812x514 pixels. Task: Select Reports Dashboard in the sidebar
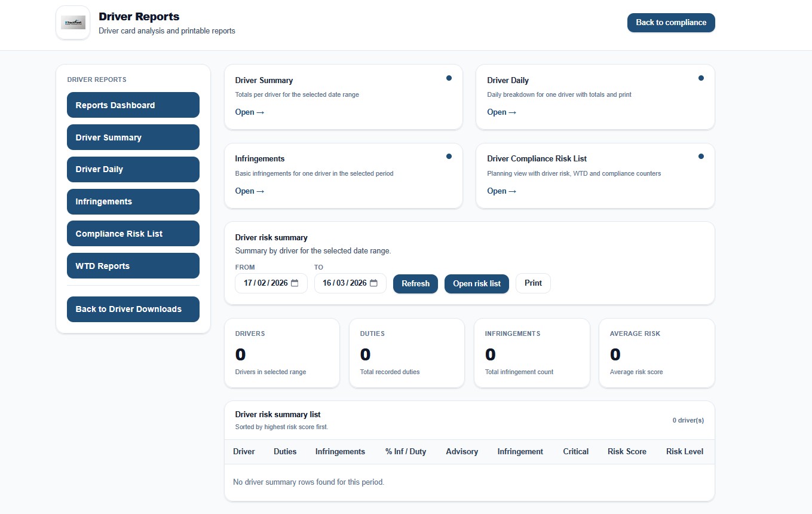coord(133,105)
